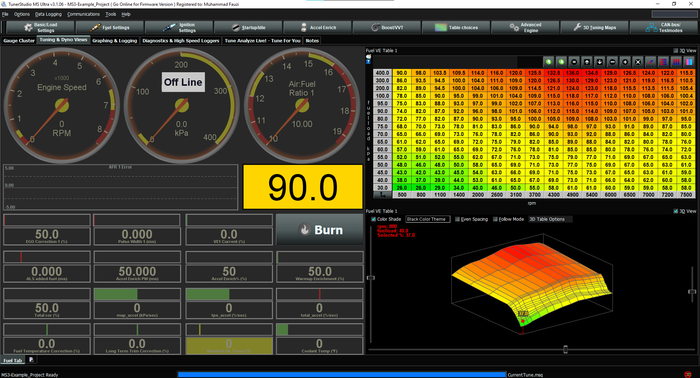The image size is (700, 378).
Task: Open Ignition Settings toolbar button
Action: [179, 27]
